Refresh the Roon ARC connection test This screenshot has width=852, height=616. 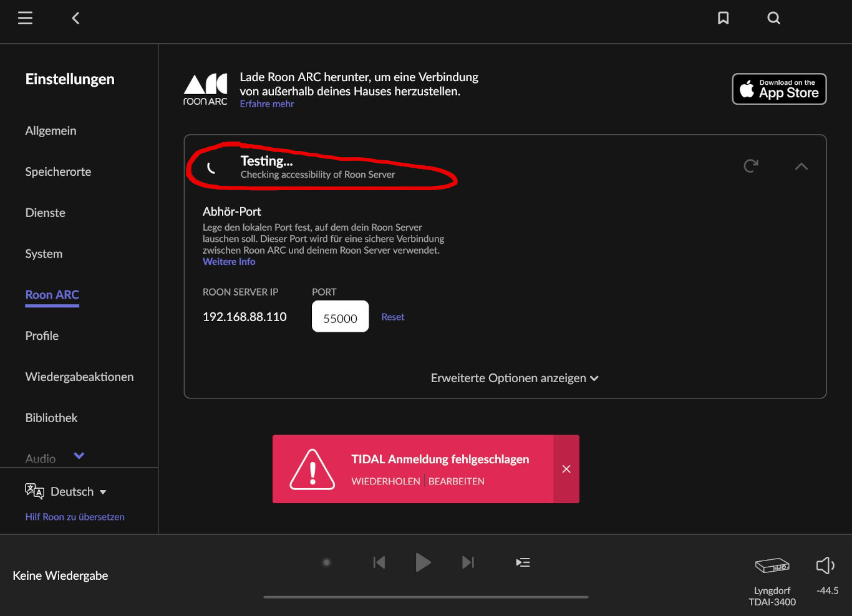coord(751,166)
